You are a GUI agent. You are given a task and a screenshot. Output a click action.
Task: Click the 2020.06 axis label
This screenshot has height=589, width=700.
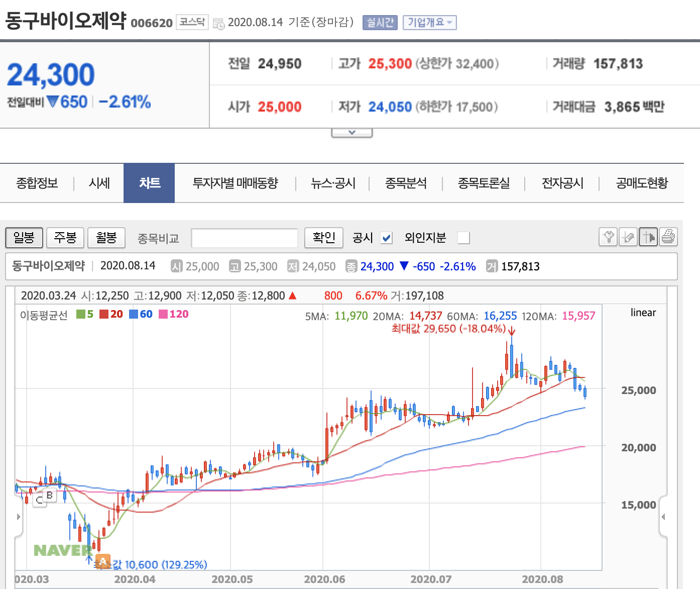(324, 579)
